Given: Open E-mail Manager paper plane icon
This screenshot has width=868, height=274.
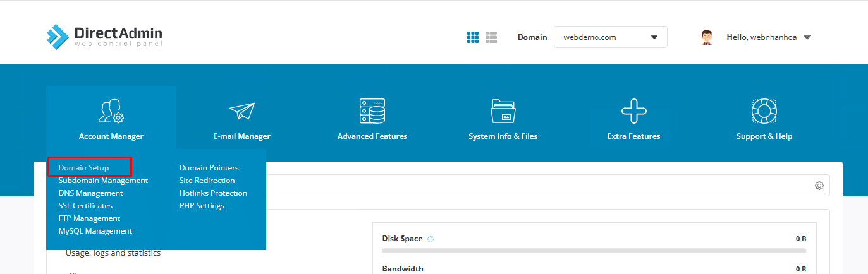Looking at the screenshot, I should 241,111.
